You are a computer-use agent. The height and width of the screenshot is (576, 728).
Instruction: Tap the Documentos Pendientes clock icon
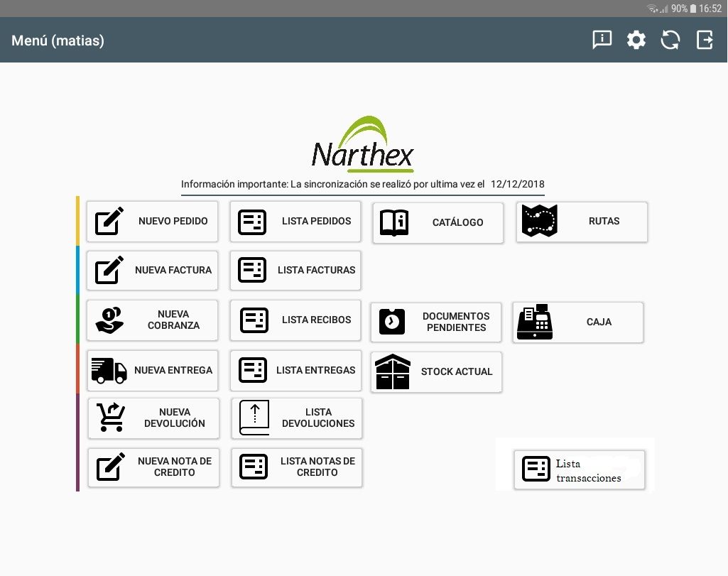click(x=392, y=322)
